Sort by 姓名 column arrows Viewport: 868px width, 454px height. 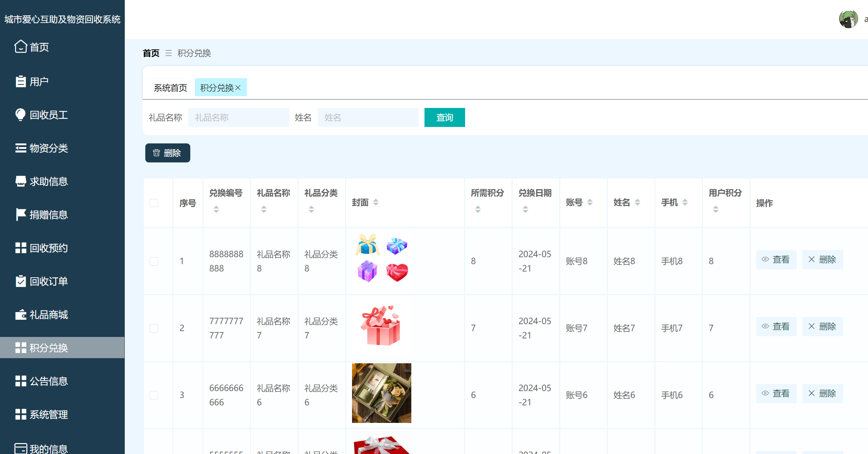click(637, 202)
